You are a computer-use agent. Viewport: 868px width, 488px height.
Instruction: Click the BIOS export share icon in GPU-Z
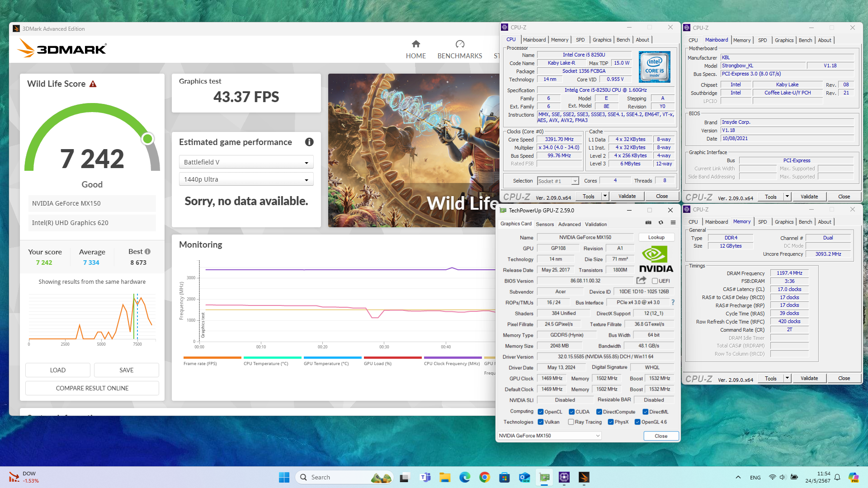(641, 281)
